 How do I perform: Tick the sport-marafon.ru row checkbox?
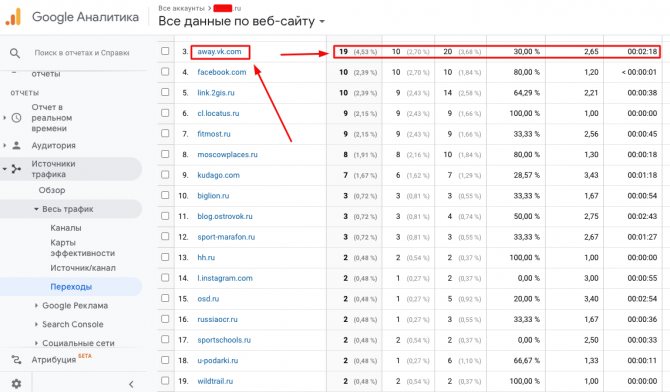(165, 236)
